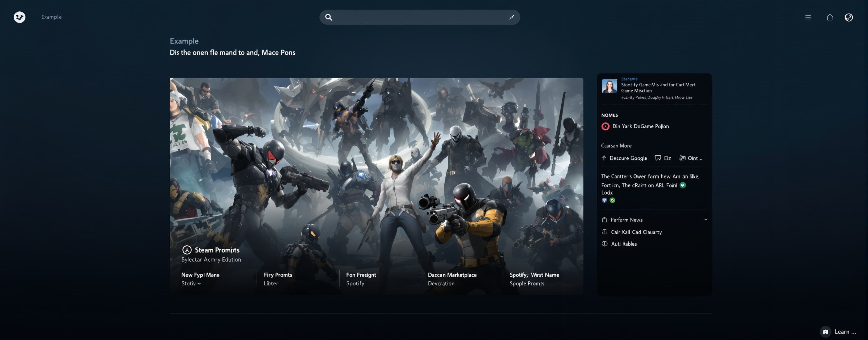The height and width of the screenshot is (340, 868).
Task: Click the Fuchity Polres, Douplry caption
Action: 657,97
